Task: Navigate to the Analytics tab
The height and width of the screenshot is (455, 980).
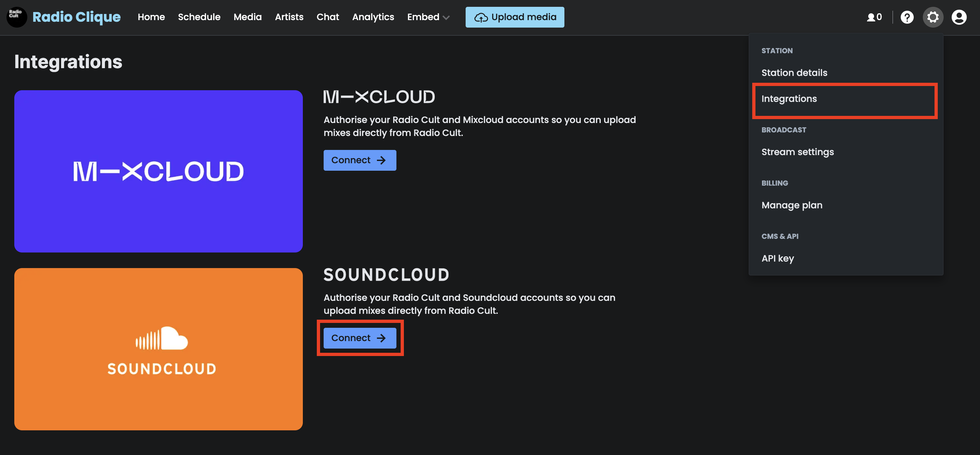Action: pos(373,17)
